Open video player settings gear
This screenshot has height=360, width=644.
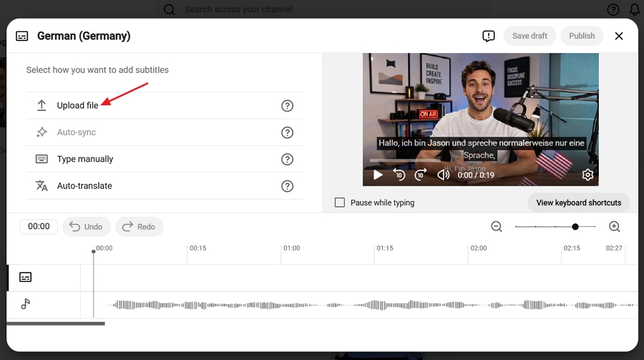pos(587,175)
